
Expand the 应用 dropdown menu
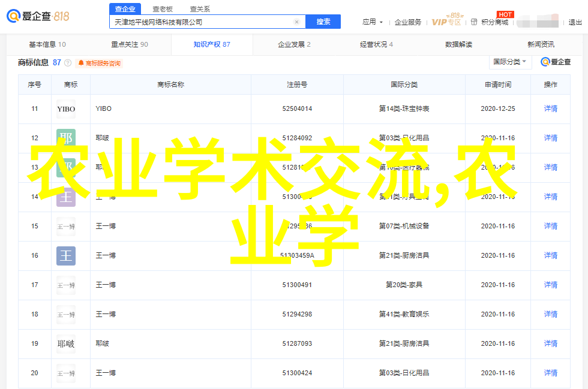[x=373, y=22]
